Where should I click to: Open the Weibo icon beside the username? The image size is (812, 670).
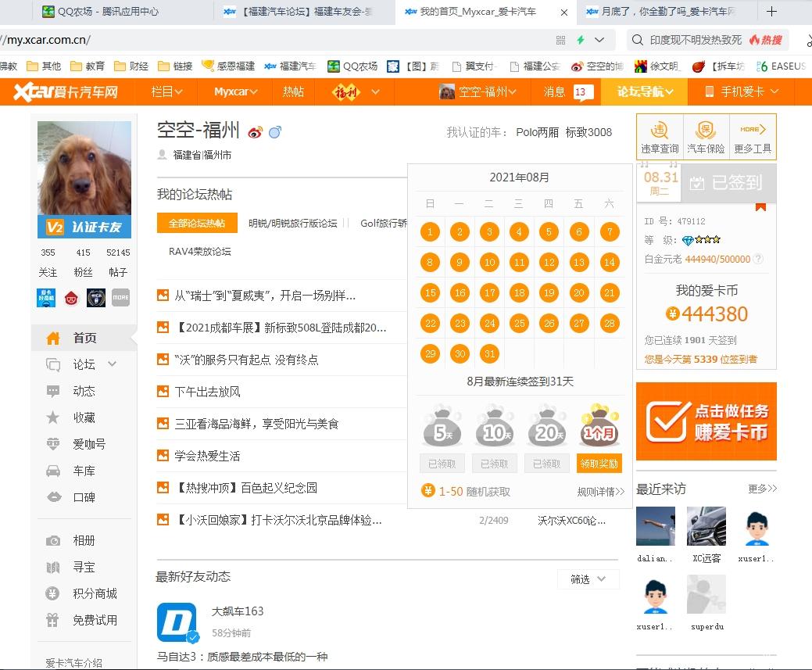[255, 133]
